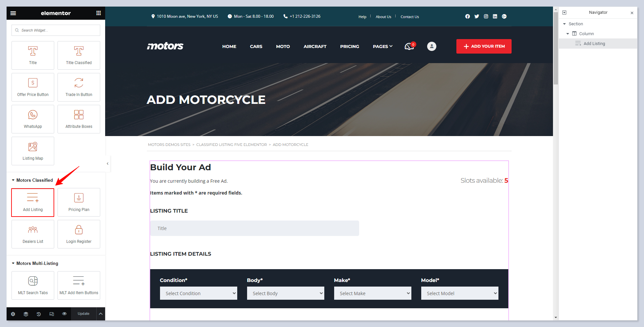Open the history icon in footer

click(39, 314)
